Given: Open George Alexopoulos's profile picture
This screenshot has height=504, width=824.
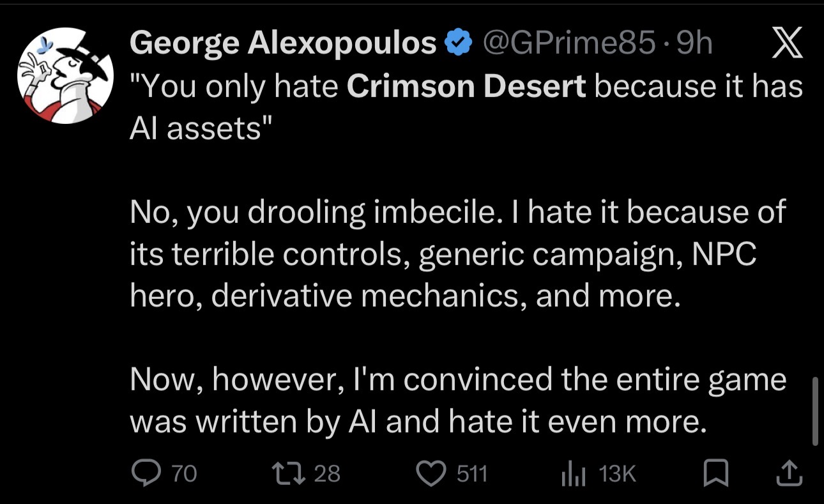Looking at the screenshot, I should coord(65,76).
